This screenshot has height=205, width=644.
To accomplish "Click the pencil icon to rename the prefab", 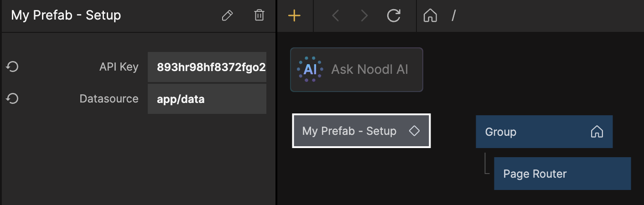I will pos(227,15).
